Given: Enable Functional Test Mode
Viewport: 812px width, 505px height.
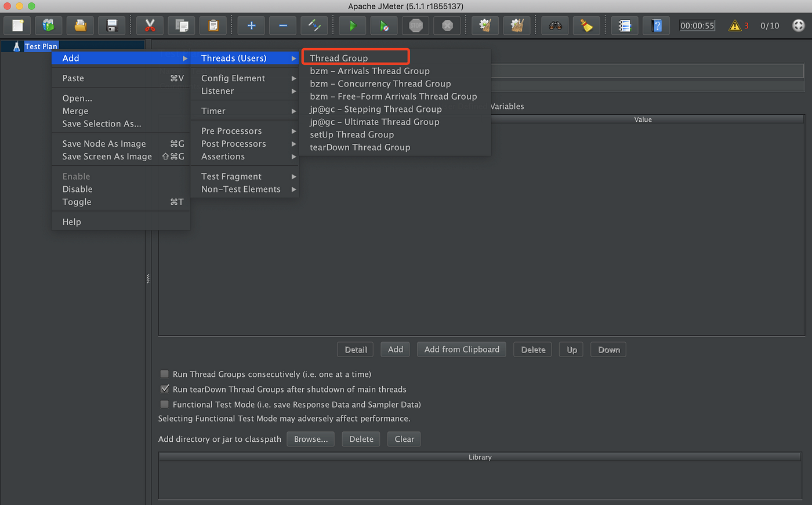Looking at the screenshot, I should coord(164,404).
